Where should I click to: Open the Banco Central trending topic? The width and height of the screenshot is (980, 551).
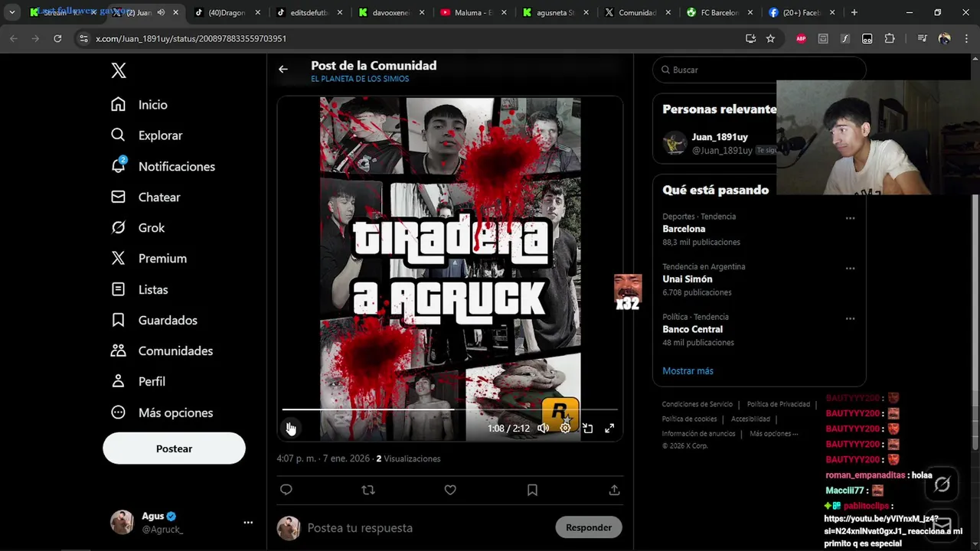692,329
